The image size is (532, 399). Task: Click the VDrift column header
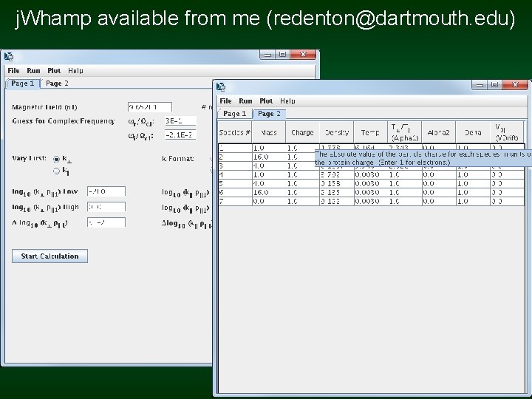(x=507, y=132)
